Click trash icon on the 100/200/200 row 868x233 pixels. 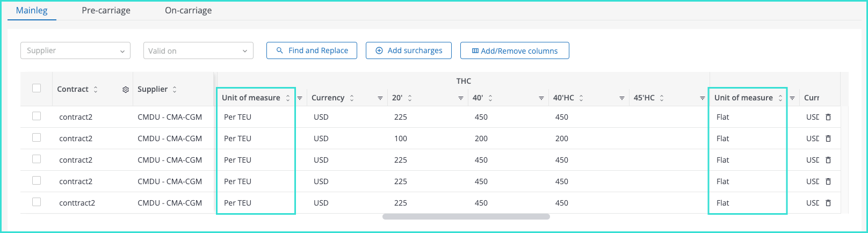(828, 139)
